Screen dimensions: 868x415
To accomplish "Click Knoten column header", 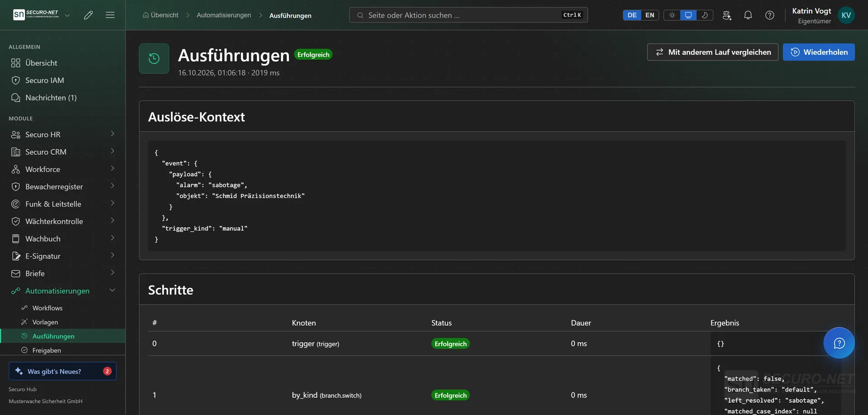I will coord(304,323).
